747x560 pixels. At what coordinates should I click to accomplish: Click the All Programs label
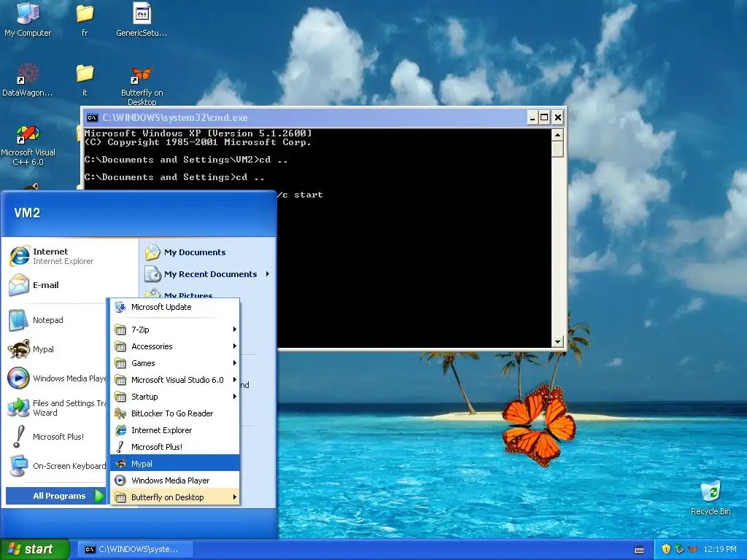click(59, 496)
